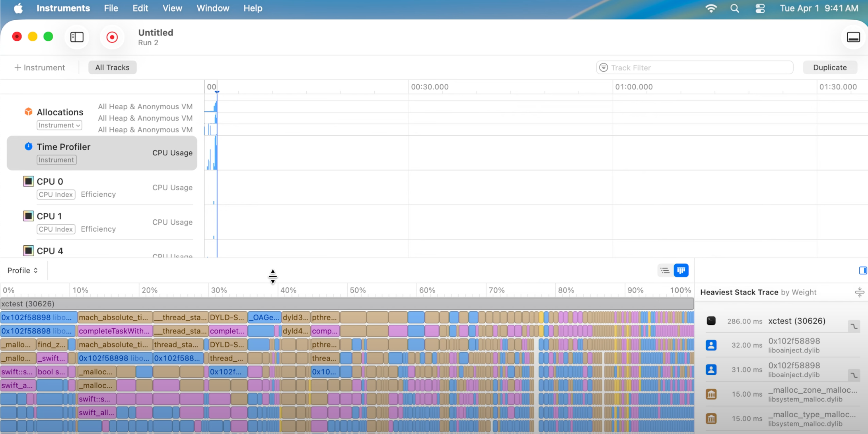This screenshot has height=434, width=868.
Task: Open the Allocations Instrument dropdown
Action: point(59,125)
